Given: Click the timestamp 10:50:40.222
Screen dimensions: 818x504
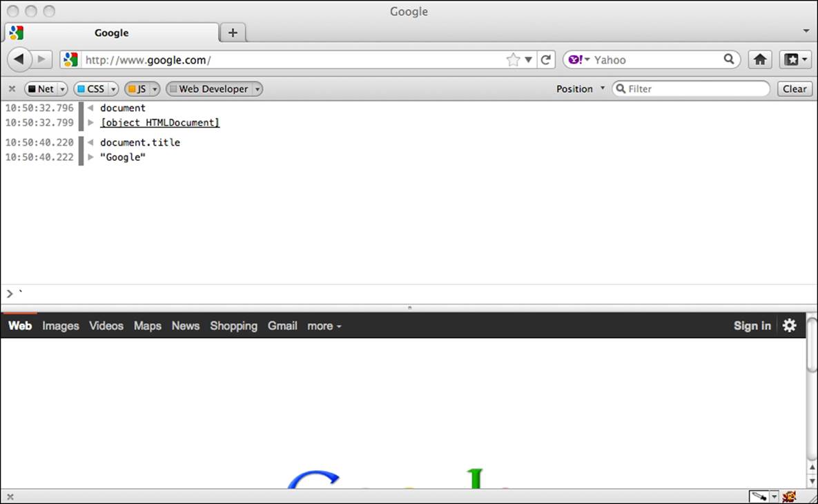Looking at the screenshot, I should point(39,157).
